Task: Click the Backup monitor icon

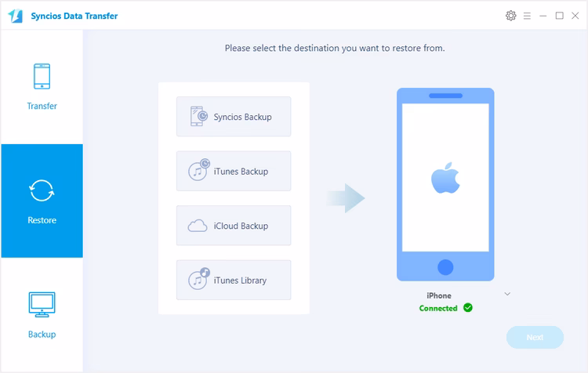Action: (42, 304)
